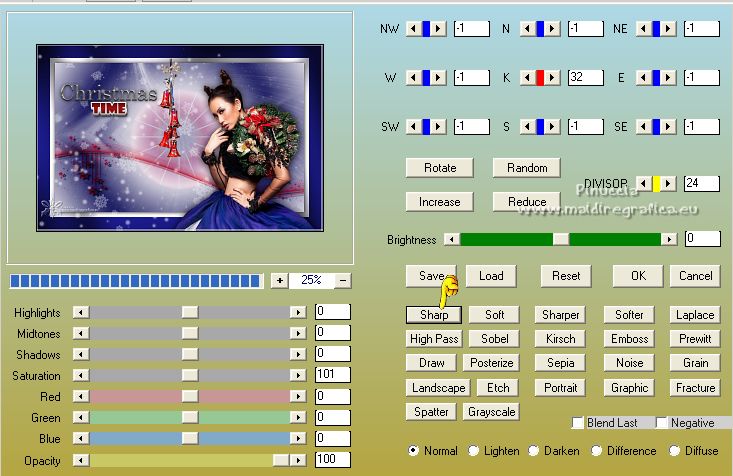Click the Saturation value field
This screenshot has width=733, height=476.
(x=333, y=374)
